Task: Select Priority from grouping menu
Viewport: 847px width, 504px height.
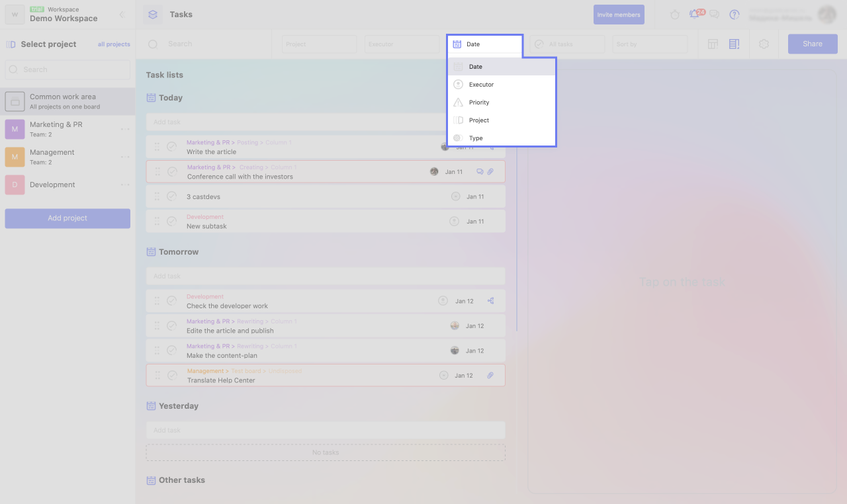Action: click(479, 103)
